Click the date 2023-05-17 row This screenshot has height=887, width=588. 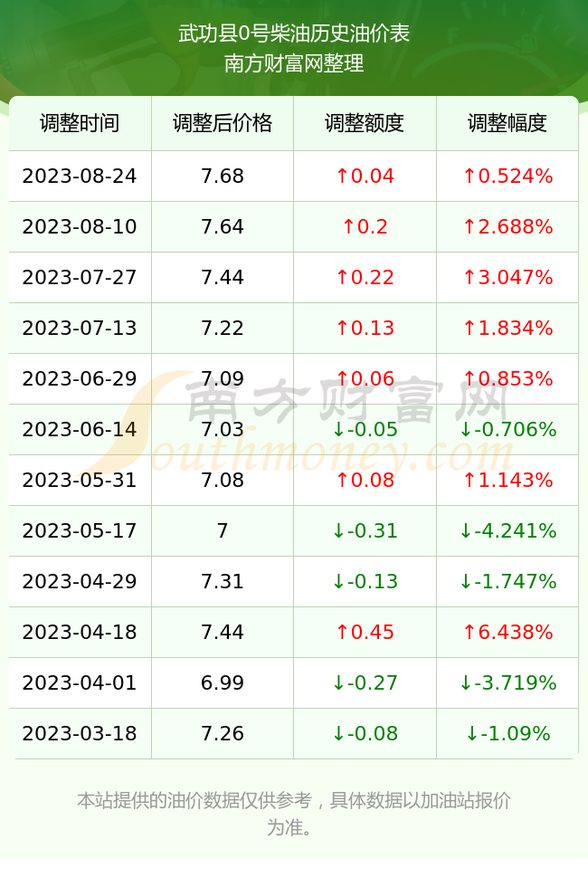click(293, 530)
